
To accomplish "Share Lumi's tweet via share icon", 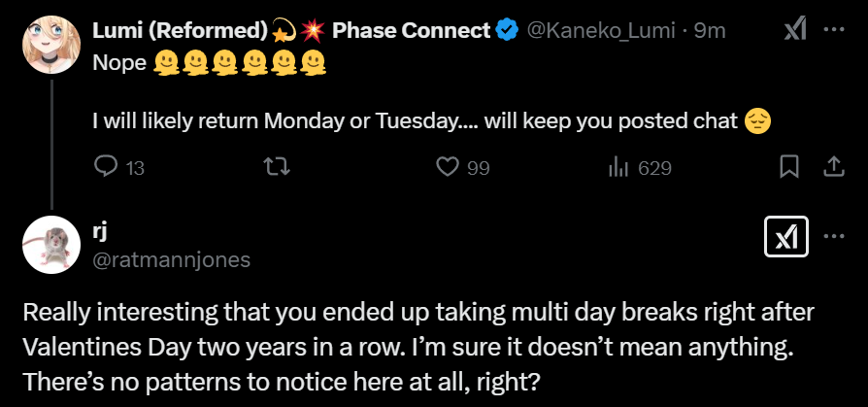I will pyautogui.click(x=833, y=167).
